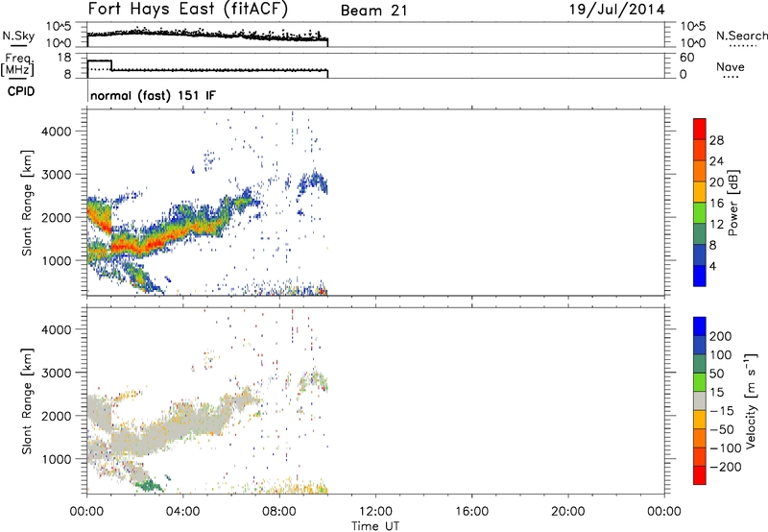Click the '4' tick on Power colorbar

pos(713,267)
